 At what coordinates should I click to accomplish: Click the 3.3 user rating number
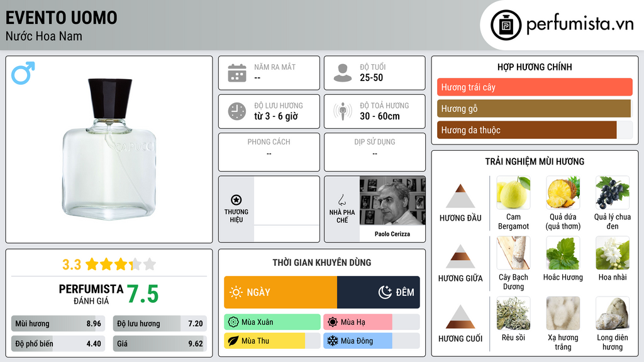(72, 265)
